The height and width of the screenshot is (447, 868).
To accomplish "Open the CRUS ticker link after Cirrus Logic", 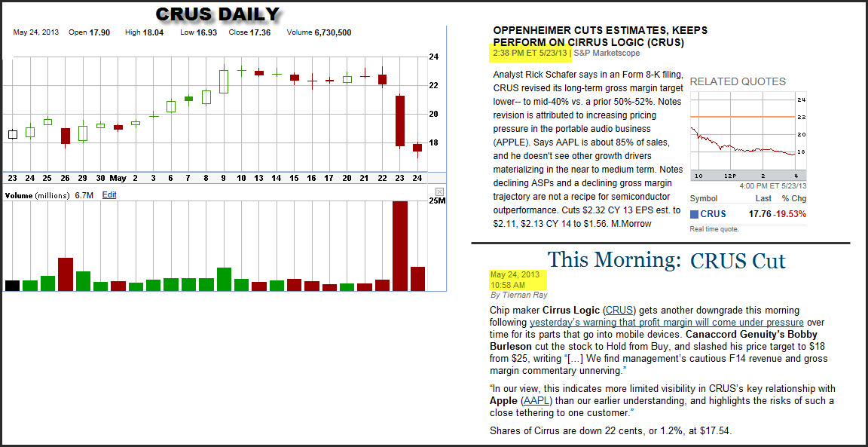I will pos(619,310).
